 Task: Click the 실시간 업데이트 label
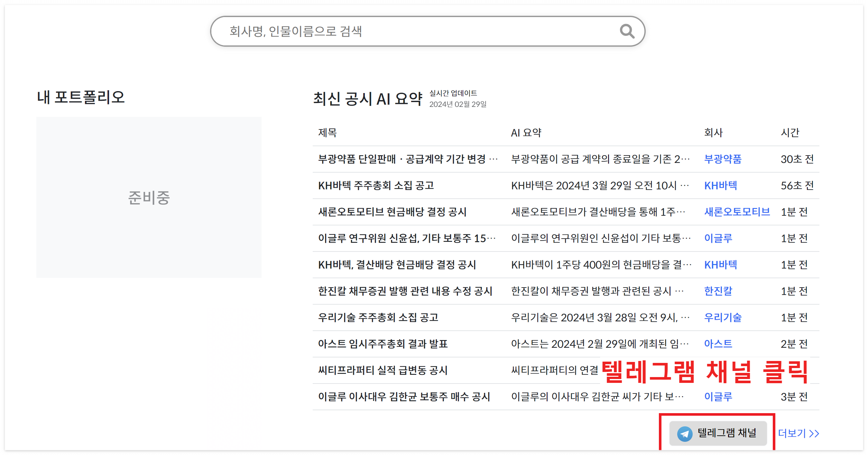coord(453,93)
